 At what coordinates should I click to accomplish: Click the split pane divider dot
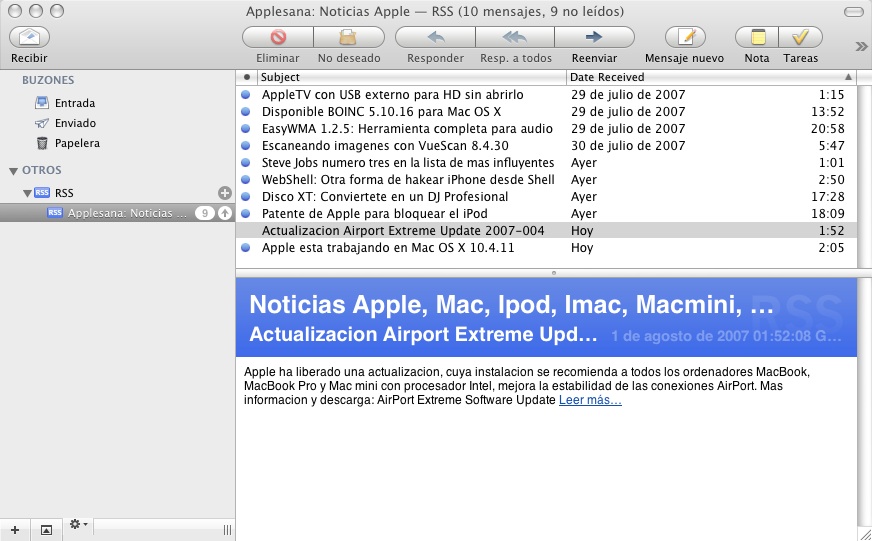point(553,273)
